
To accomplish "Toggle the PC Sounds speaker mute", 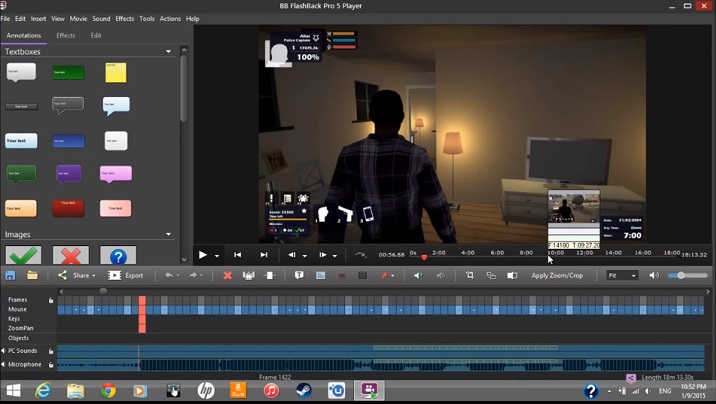I will click(x=3, y=351).
